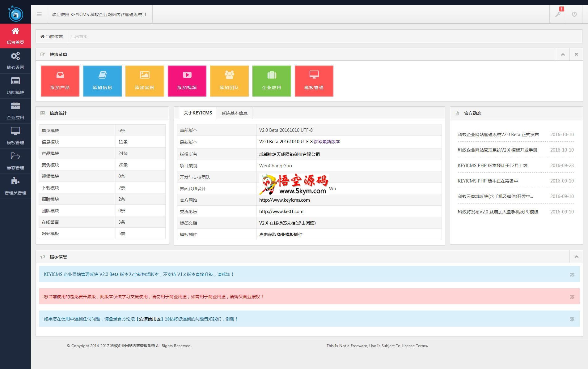Open 模板管理 monitor in sidebar
Image resolution: width=588 pixels, height=369 pixels.
click(15, 136)
